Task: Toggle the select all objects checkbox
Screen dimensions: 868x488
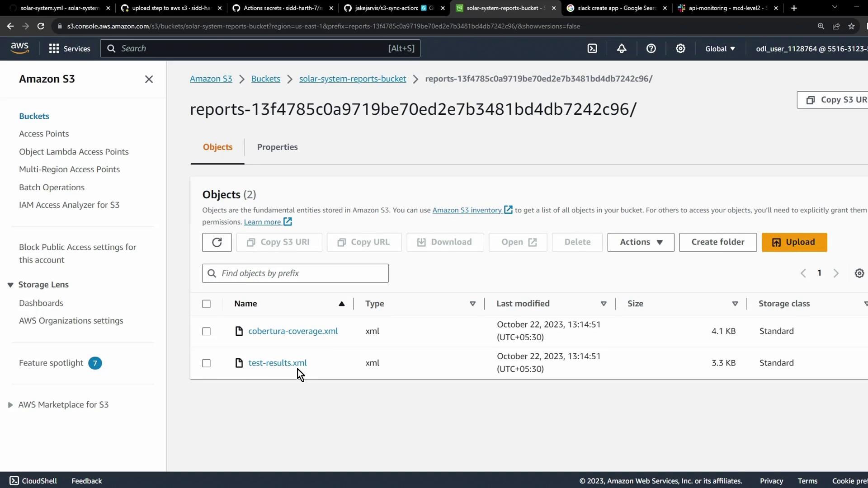Action: click(206, 304)
